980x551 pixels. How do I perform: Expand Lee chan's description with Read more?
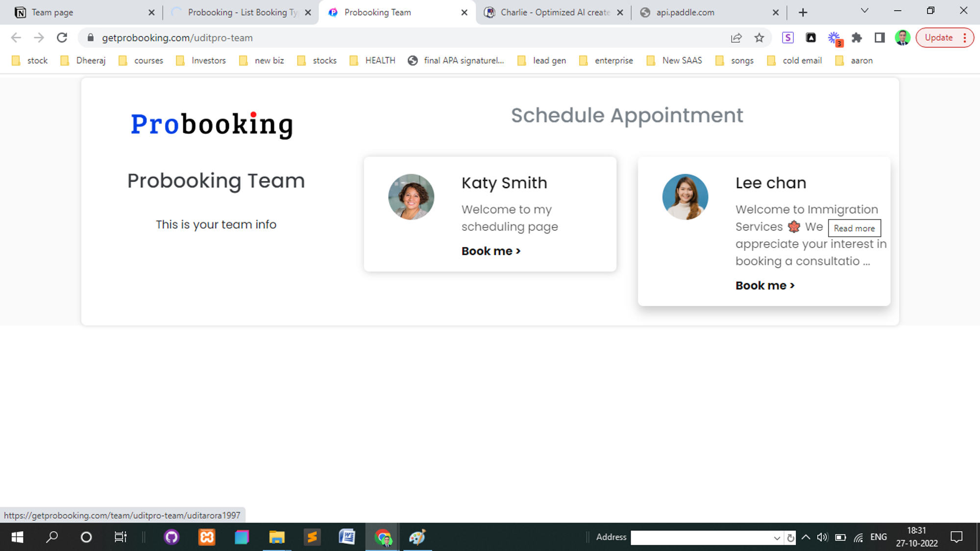click(x=854, y=228)
